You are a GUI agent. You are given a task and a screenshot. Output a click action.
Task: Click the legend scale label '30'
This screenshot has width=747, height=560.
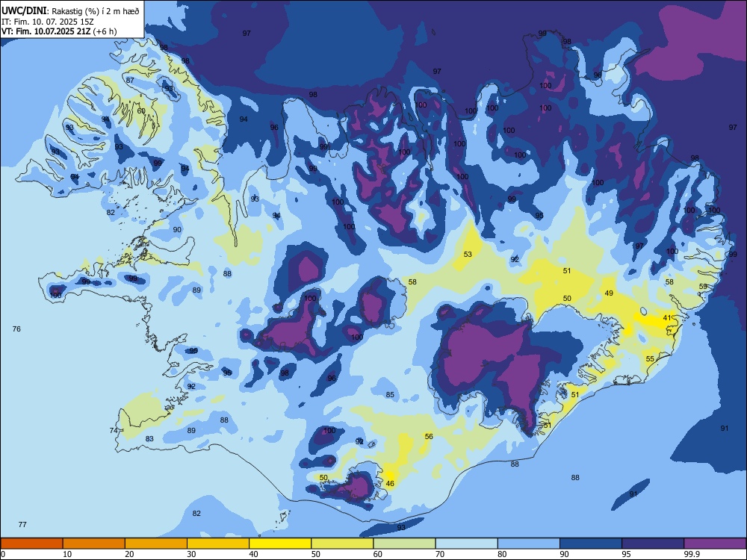point(191,554)
